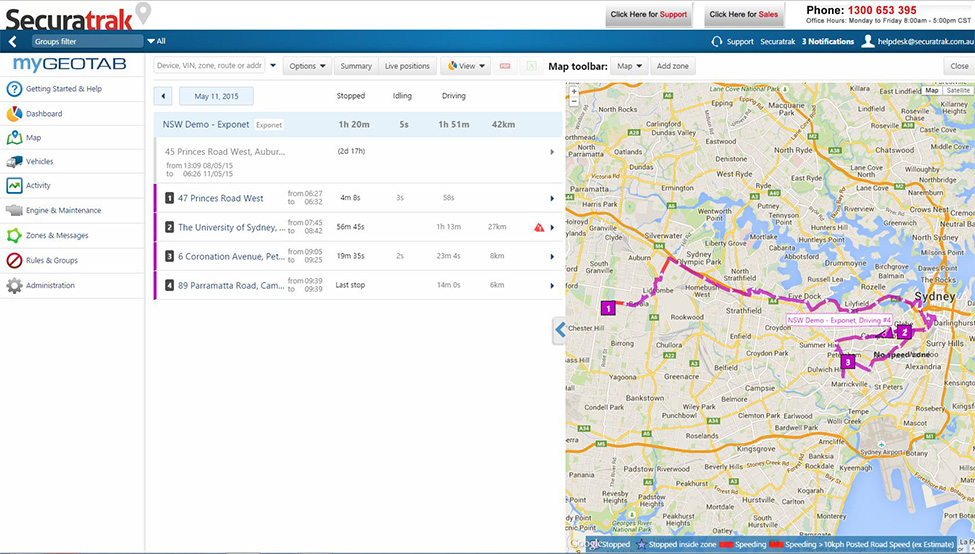Screen dimensions: 975x554
Task: Zoom in on the map
Action: click(x=574, y=91)
